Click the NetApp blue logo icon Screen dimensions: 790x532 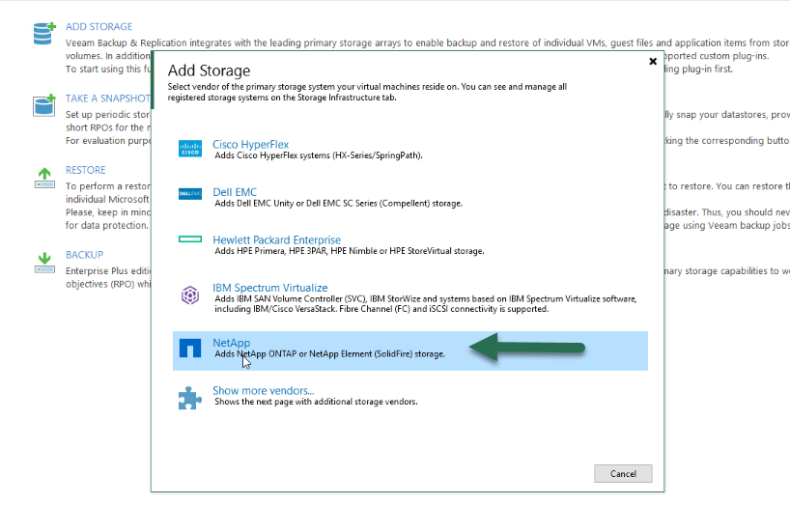click(190, 348)
